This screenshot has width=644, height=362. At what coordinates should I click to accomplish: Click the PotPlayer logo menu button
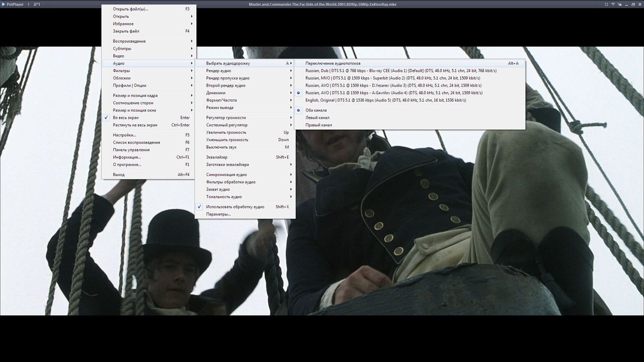pyautogui.click(x=13, y=4)
